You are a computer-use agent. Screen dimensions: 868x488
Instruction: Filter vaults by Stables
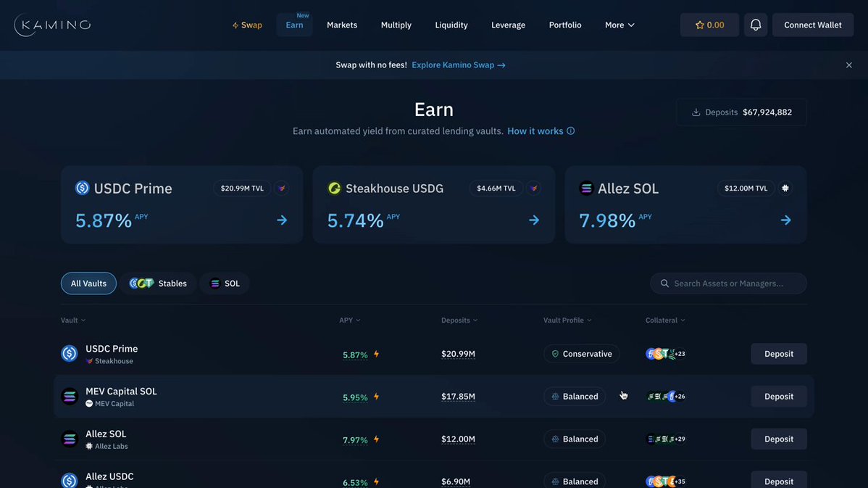[159, 283]
